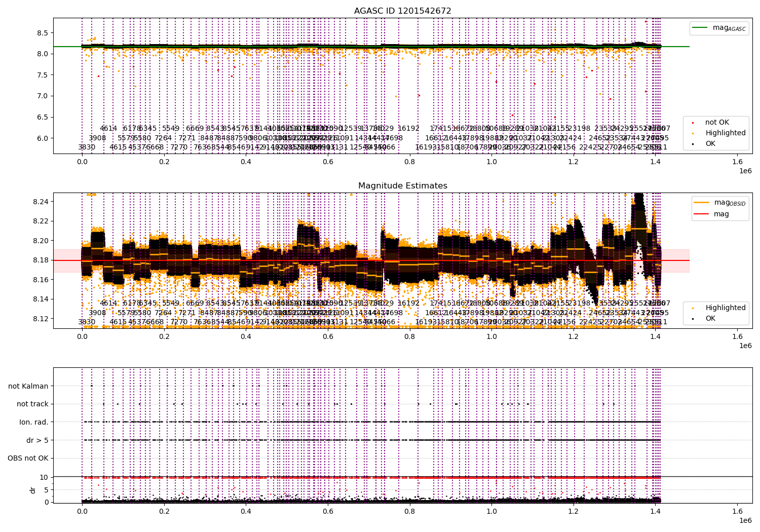Click the 1.2 x-axis tick under the bottom plot
Viewport: 760px width, 532px height.
click(573, 512)
